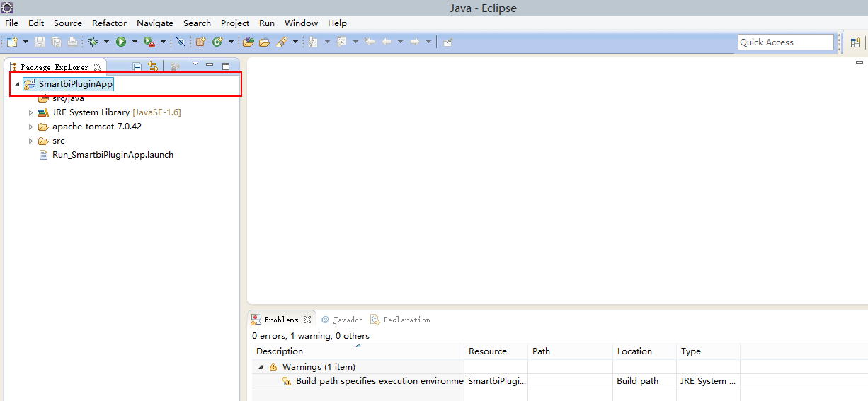
Task: Open the Run configurations dropdown arrow
Action: tap(134, 42)
